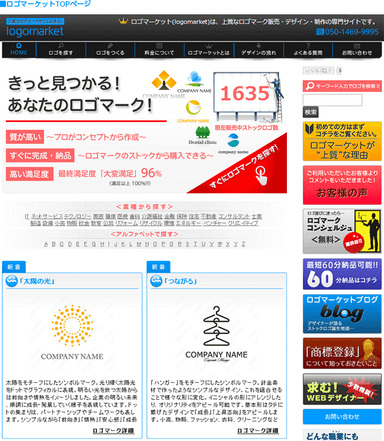Open the お客様の声 red banner
Image resolution: width=384 pixels, height=441 pixels.
342,185
